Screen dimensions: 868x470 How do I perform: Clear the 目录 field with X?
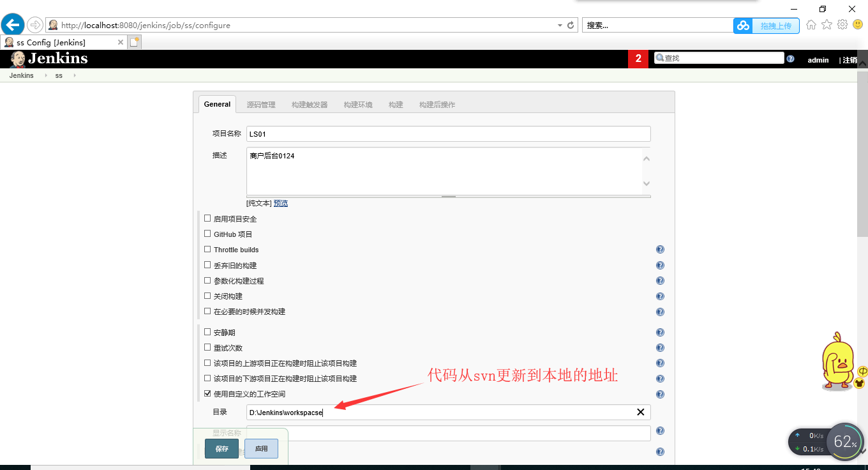(x=641, y=412)
